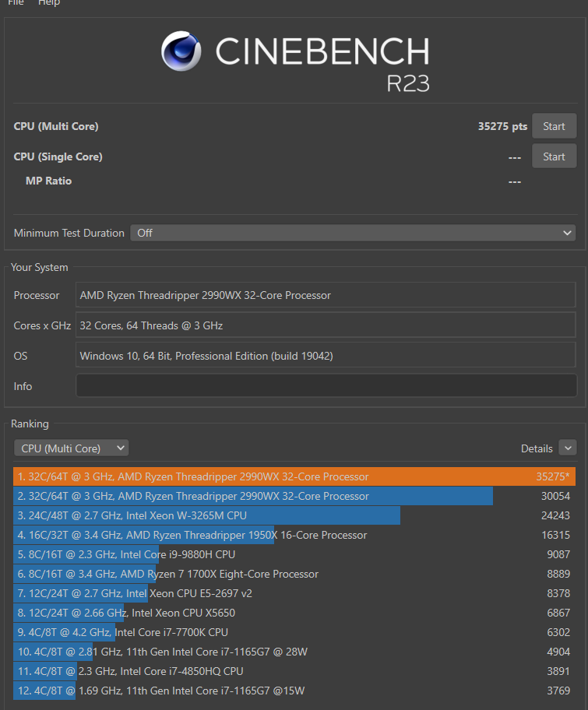This screenshot has width=588, height=710.
Task: Open the Minimum Test Duration dropdown
Action: pos(353,233)
